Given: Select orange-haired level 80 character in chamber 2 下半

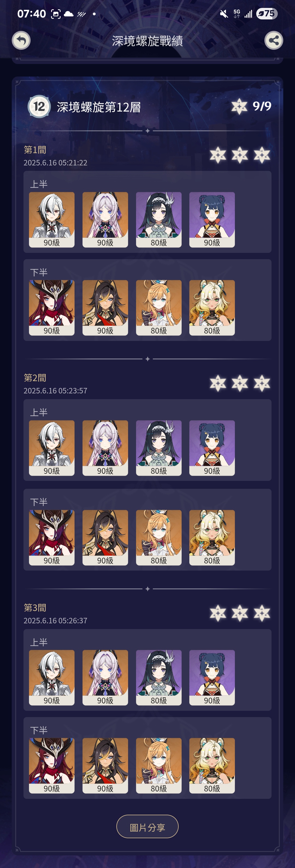Looking at the screenshot, I should coord(159,537).
